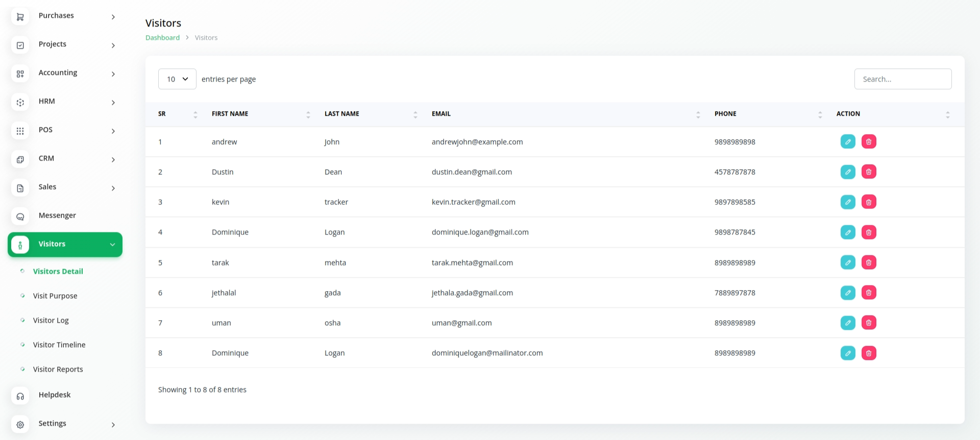Focus the Search input field
Screen dimensions: 980x440
[903, 79]
